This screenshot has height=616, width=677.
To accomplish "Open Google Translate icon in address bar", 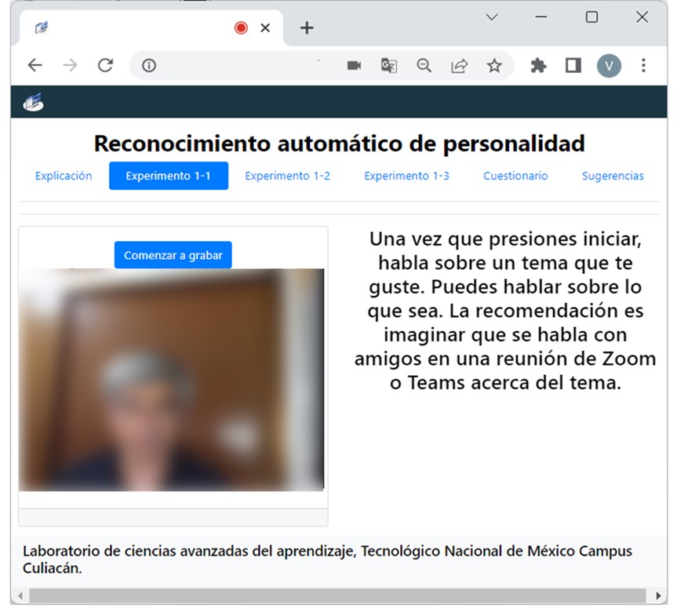I will point(388,65).
